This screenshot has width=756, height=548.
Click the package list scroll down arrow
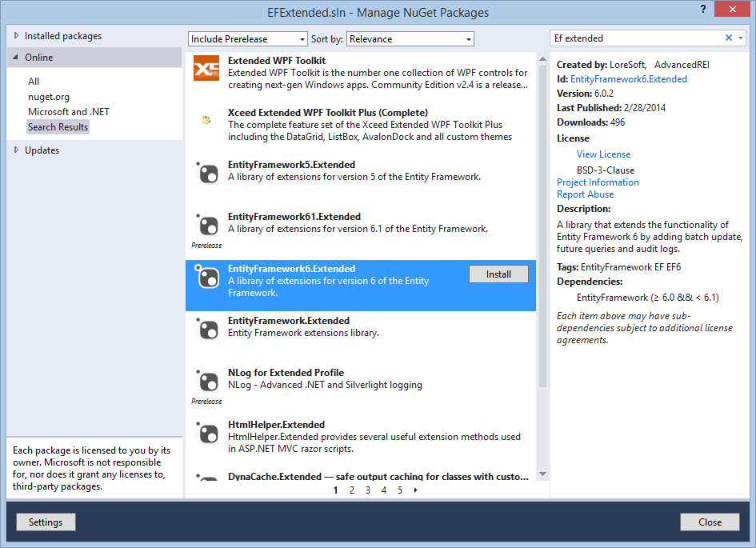pos(542,474)
